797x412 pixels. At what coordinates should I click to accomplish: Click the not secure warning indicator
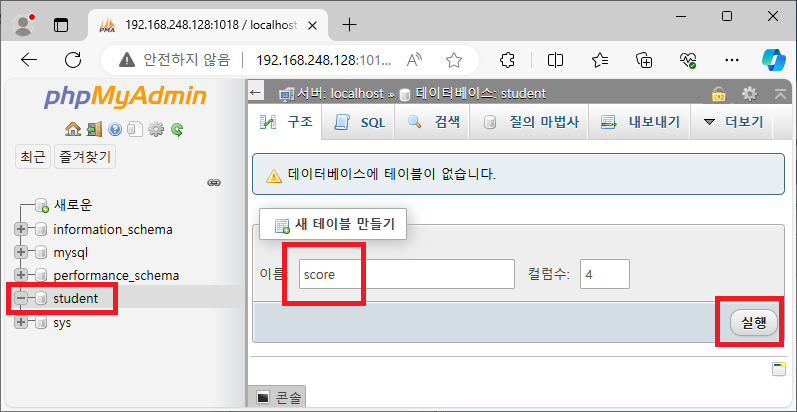174,60
